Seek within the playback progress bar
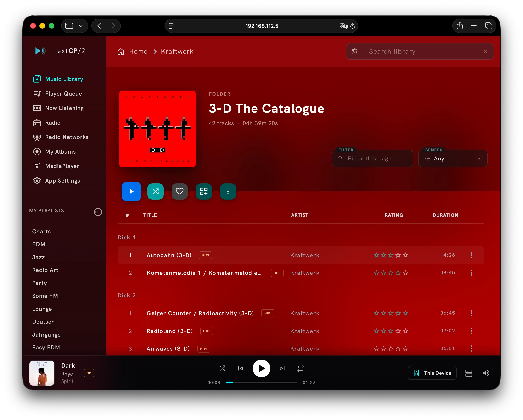Image resolution: width=523 pixels, height=420 pixels. click(x=261, y=382)
